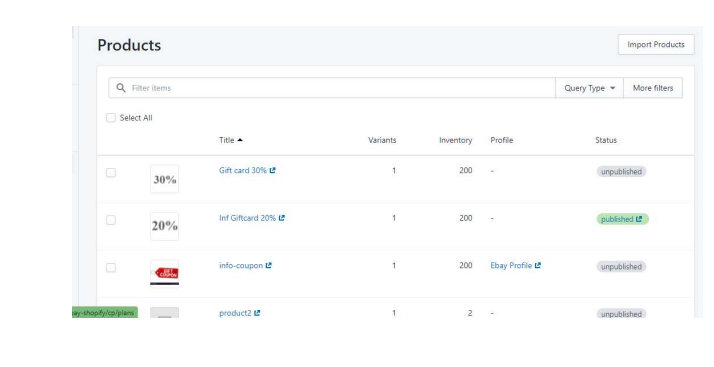
Task: Click the gift coupon thumbnail image
Action: tap(164, 274)
